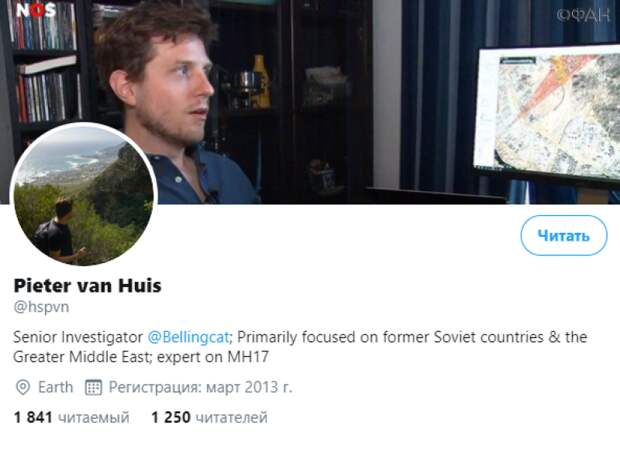Open the 1 841 читаемый following list
Screen dimensions: 620x452
(72, 417)
